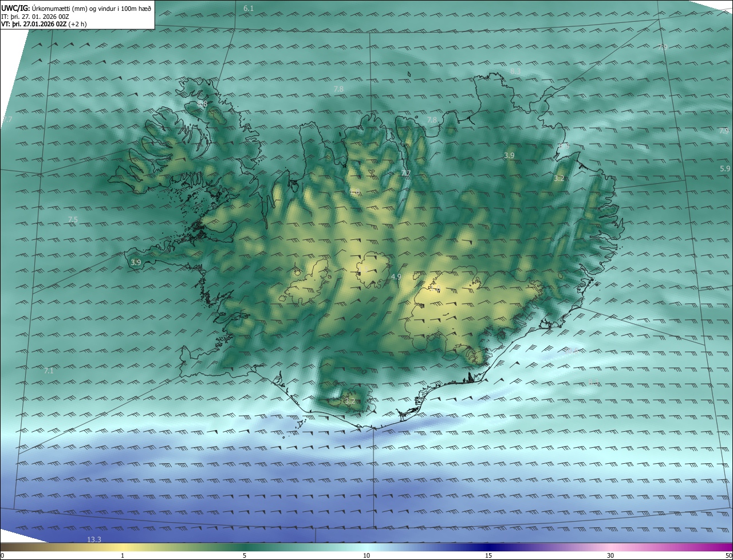
Task: Click the 'VT: þri. 27.01.2026 02Z (+2 h)' line
Action: (44, 24)
